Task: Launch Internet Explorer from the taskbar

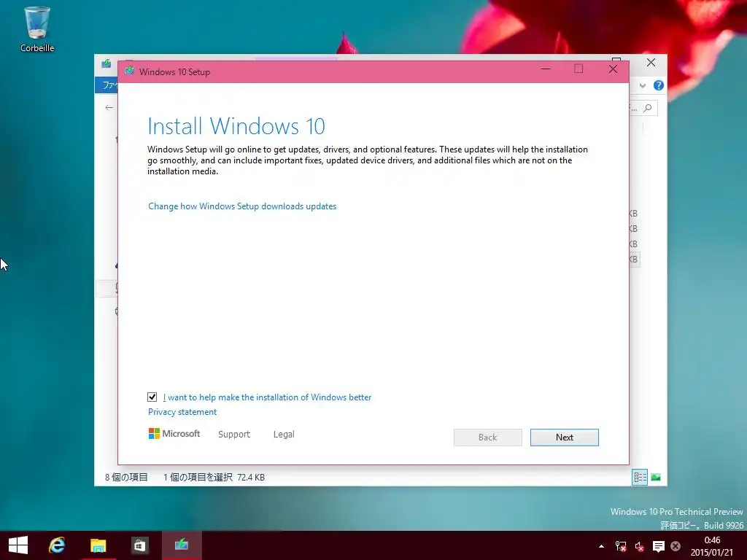Action: [57, 545]
